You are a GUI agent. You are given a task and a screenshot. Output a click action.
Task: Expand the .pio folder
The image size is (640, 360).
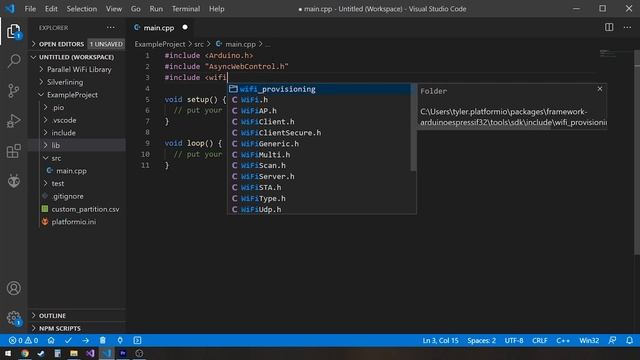[x=76, y=107]
